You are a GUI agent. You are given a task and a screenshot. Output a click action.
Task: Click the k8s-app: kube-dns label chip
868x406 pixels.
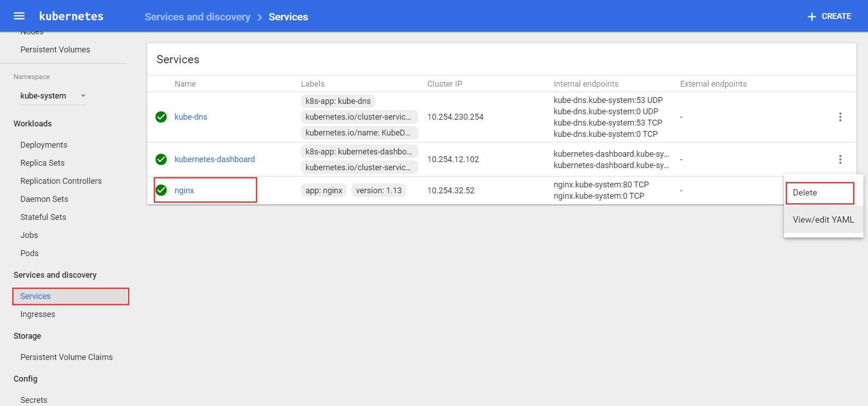(x=338, y=101)
